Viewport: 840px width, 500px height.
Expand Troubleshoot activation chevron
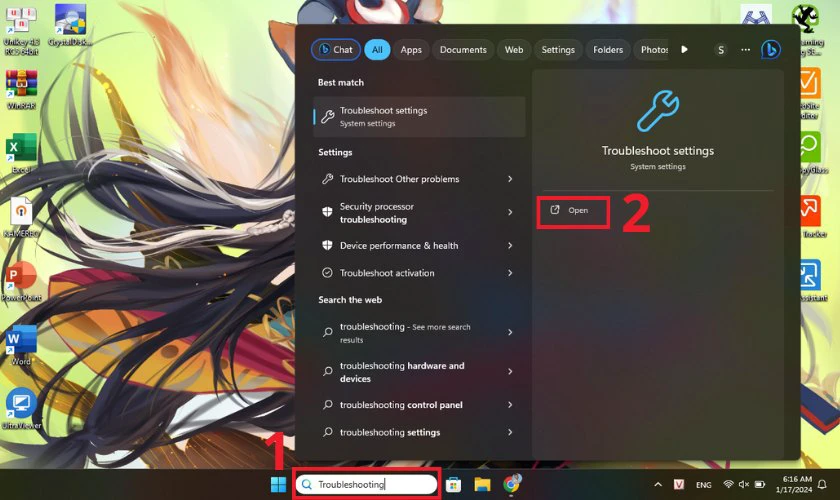(x=510, y=273)
